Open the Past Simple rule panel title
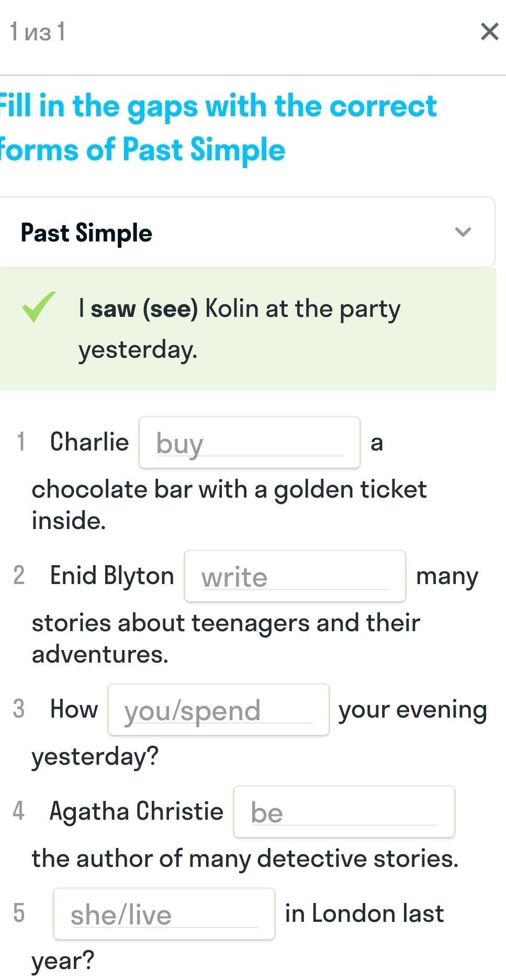 point(86,233)
